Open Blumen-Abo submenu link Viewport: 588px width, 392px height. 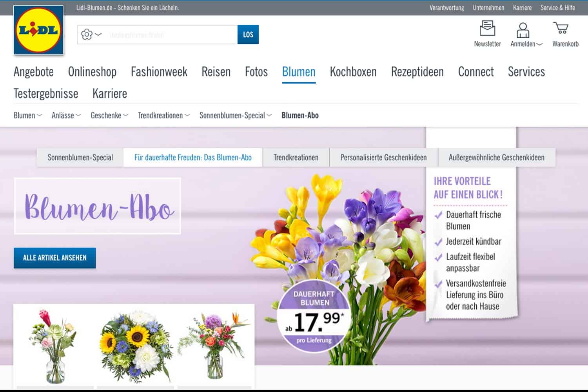[300, 115]
